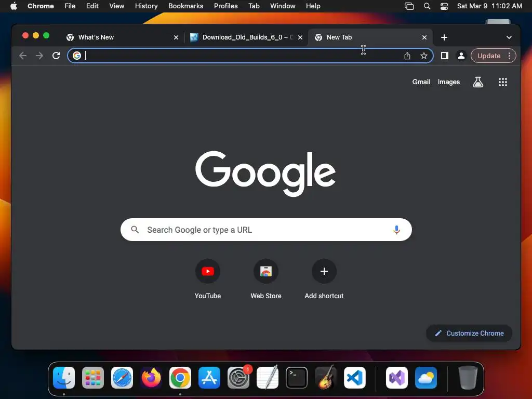Close the Download_Old_Builds_6_0 tab
This screenshot has width=532, height=399.
coord(300,37)
